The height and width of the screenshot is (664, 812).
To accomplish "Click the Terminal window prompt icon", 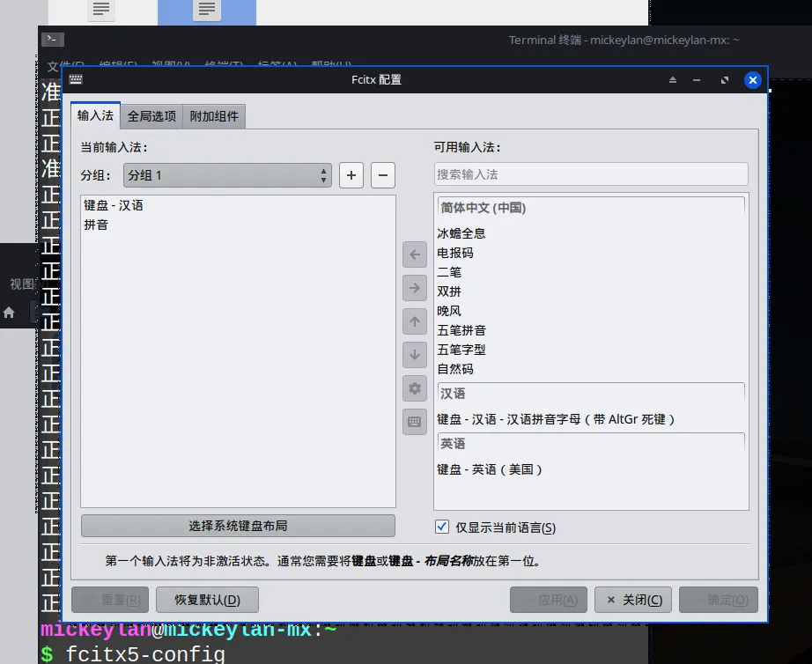I will (53, 40).
